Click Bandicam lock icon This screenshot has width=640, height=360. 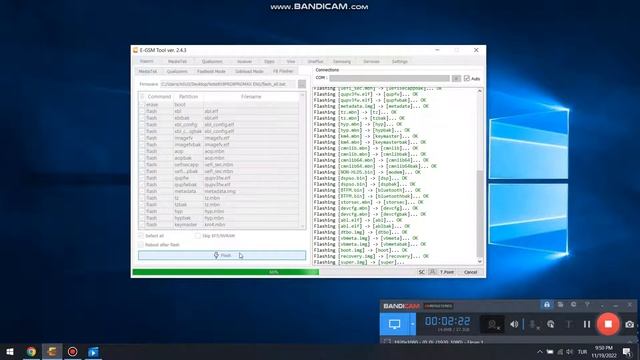(x=547, y=305)
